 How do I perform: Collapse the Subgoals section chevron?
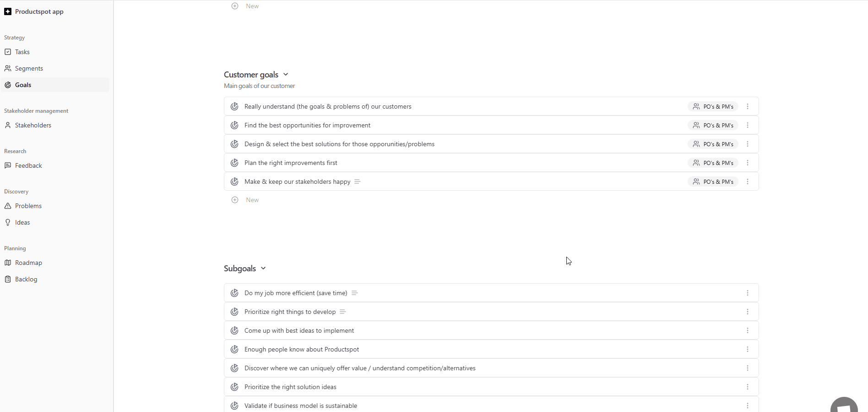coord(263,268)
